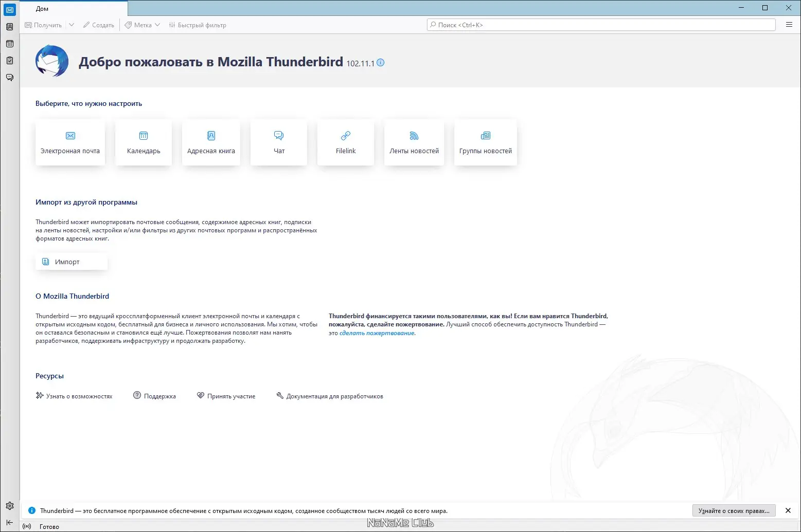Image resolution: width=801 pixels, height=532 pixels.
Task: Set up Группы новостей newsgroups card
Action: tap(486, 142)
